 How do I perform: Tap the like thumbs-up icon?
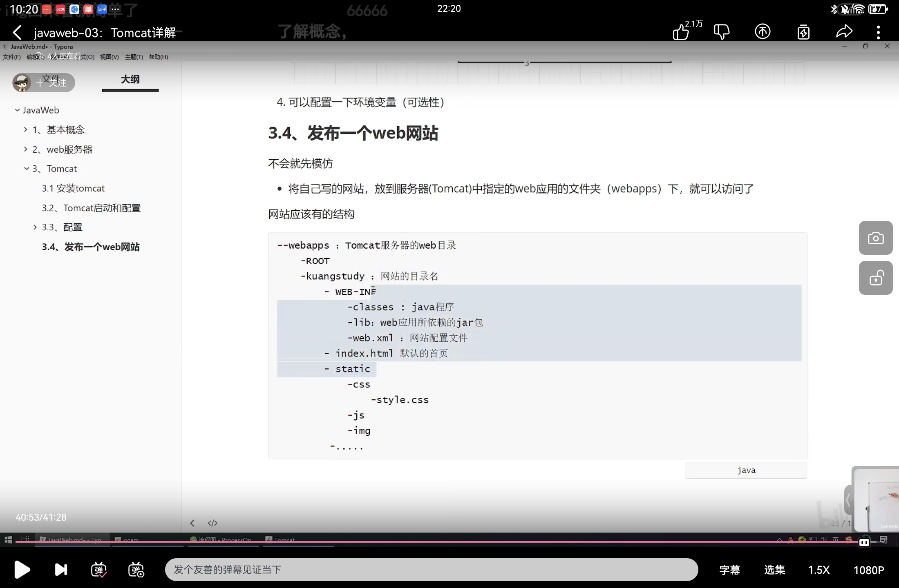click(x=681, y=32)
